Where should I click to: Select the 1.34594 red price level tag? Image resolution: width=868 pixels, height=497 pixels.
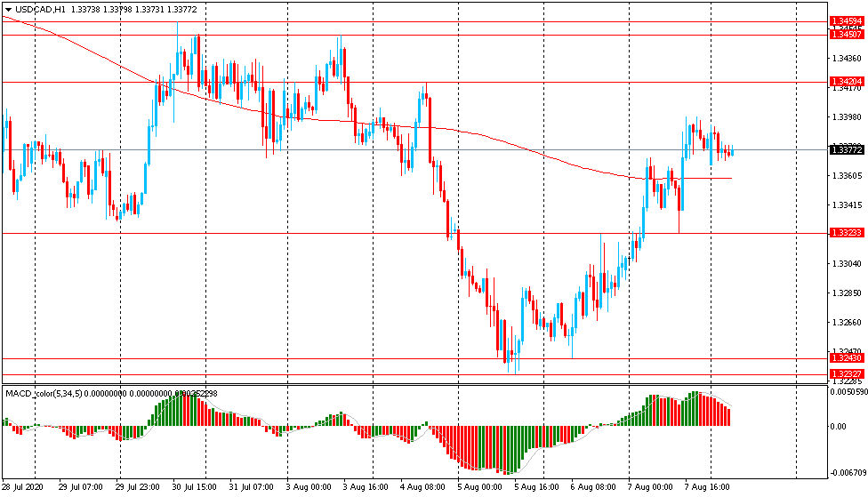point(846,20)
